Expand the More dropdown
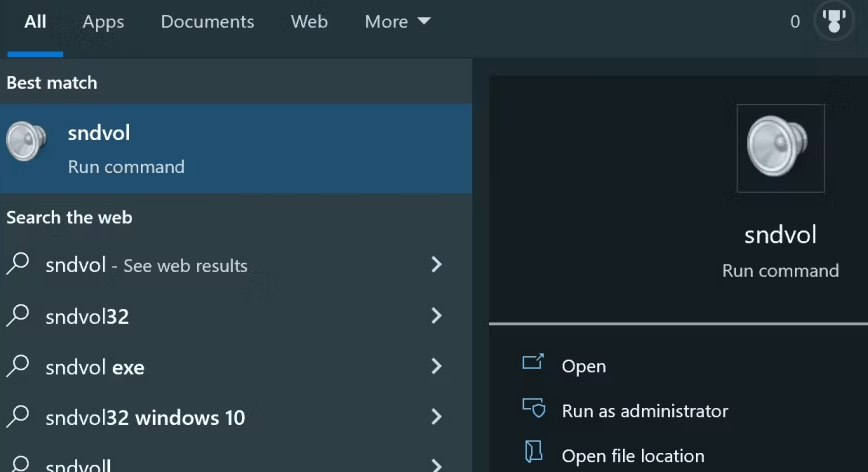This screenshot has width=868, height=472. (x=397, y=22)
